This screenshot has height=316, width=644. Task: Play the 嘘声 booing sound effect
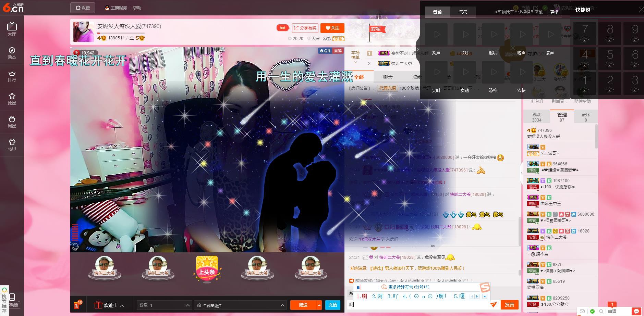pyautogui.click(x=521, y=35)
